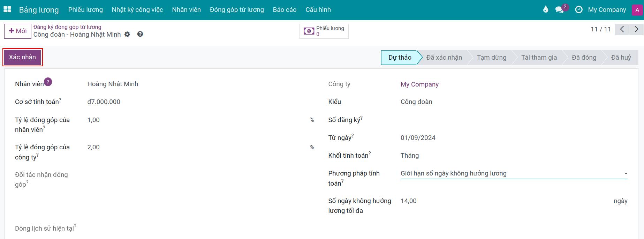Image resolution: width=644 pixels, height=239 pixels.
Task: Click the Xác nhận button
Action: point(22,57)
